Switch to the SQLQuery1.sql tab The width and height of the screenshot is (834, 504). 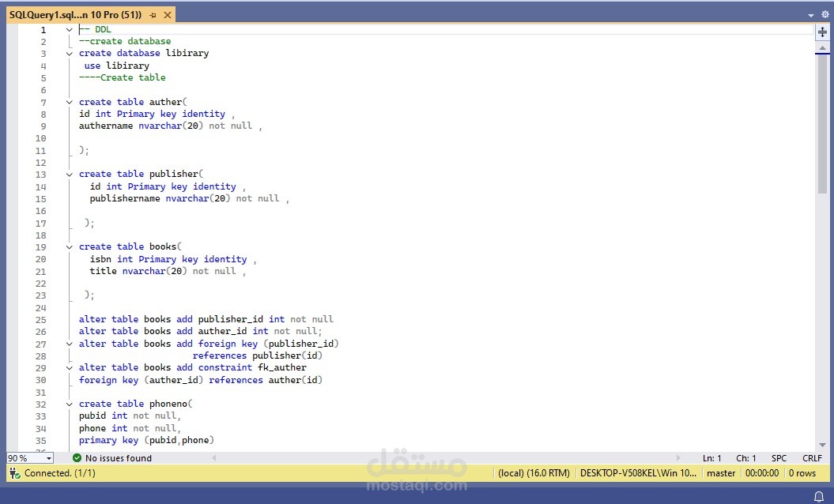coord(79,14)
